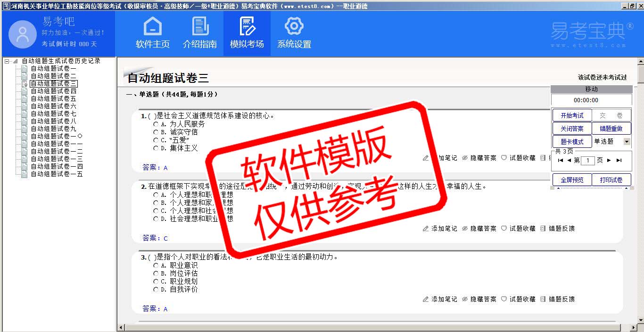Click 自动组题试卷一三 in the tree
This screenshot has width=644, height=332.
pos(57,159)
